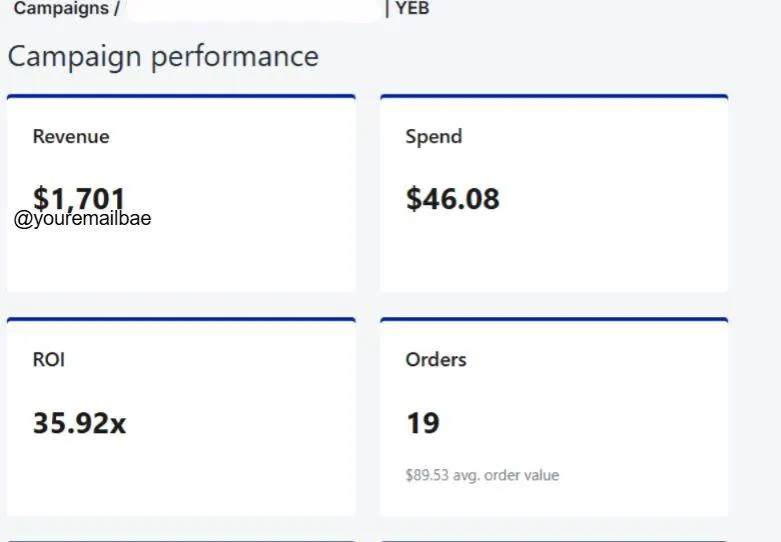Viewport: 781px width, 542px height.
Task: Select the blanked-out campaign name in breadcrumb
Action: coord(255,9)
